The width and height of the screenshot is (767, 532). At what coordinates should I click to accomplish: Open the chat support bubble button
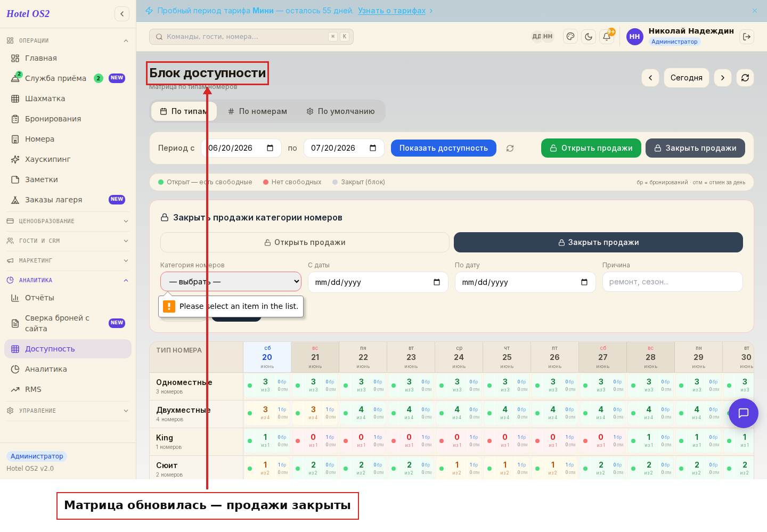pos(744,413)
